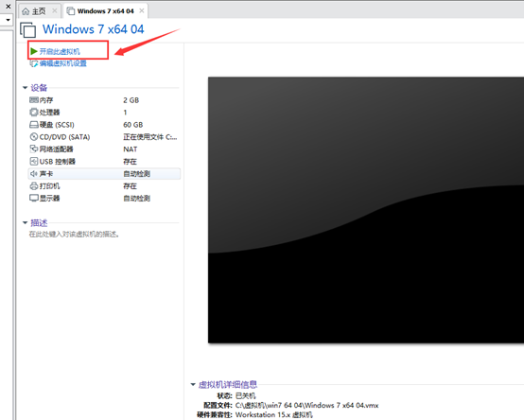Open the library panel dropdown arrow
Viewport: 524px width, 420px height.
(x=8, y=20)
